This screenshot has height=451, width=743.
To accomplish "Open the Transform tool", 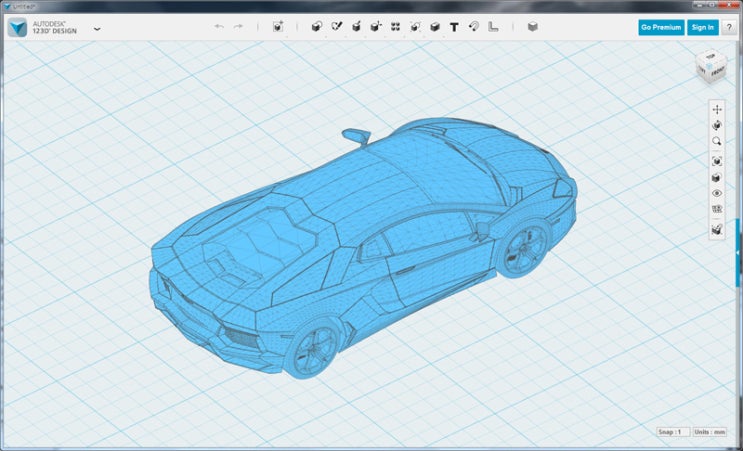I will click(278, 27).
